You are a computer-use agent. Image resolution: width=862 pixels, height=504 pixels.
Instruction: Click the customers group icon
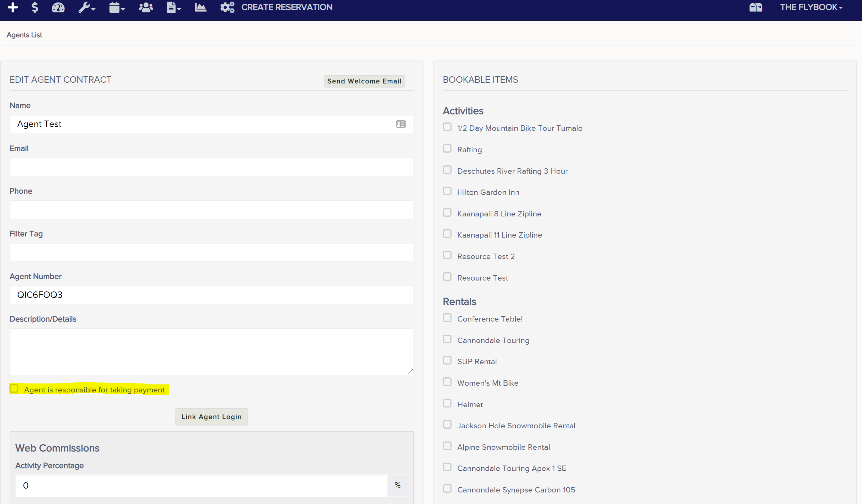[146, 7]
